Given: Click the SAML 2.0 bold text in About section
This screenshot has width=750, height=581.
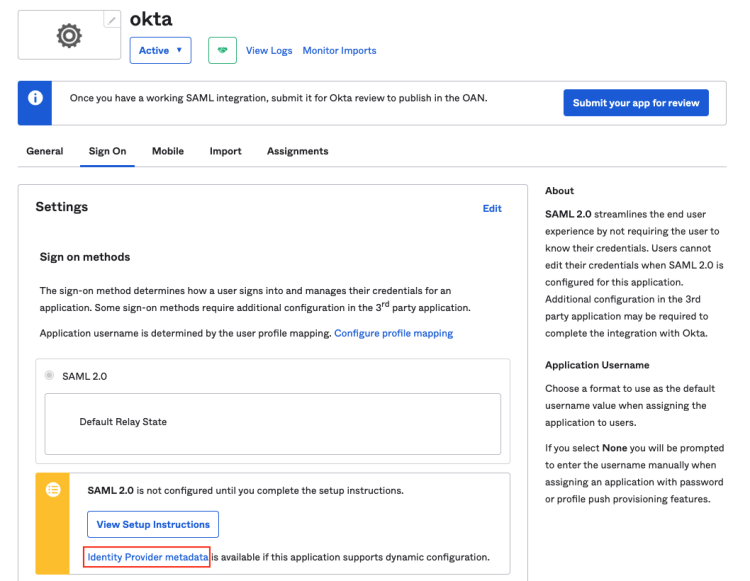Looking at the screenshot, I should click(568, 214).
